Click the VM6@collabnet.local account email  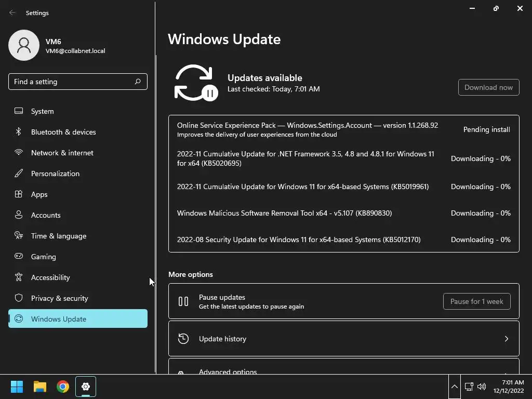[x=75, y=51]
